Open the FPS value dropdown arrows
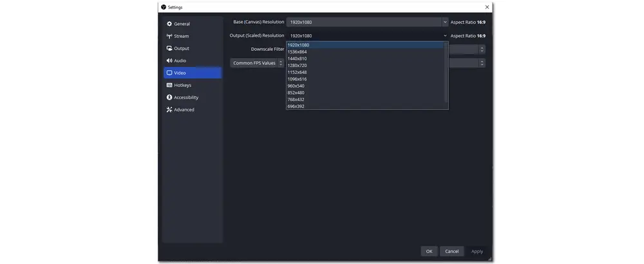This screenshot has height=264, width=644. pyautogui.click(x=482, y=63)
